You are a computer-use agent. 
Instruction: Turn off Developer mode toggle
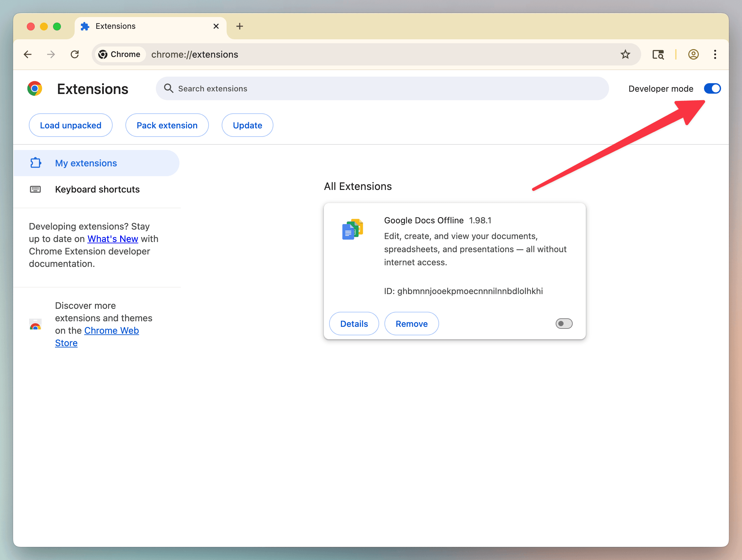coord(712,88)
